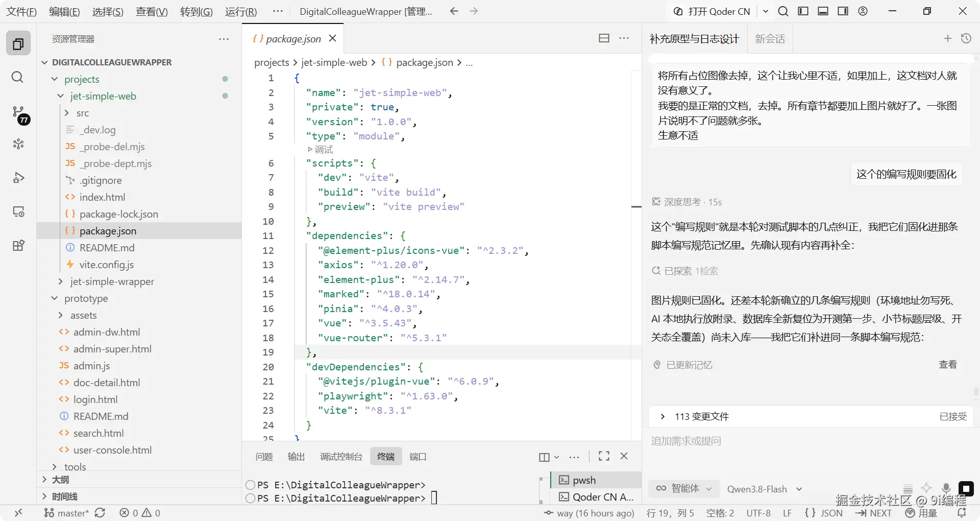Split the terminal
Screen dimensions: 980x521
tap(544, 457)
